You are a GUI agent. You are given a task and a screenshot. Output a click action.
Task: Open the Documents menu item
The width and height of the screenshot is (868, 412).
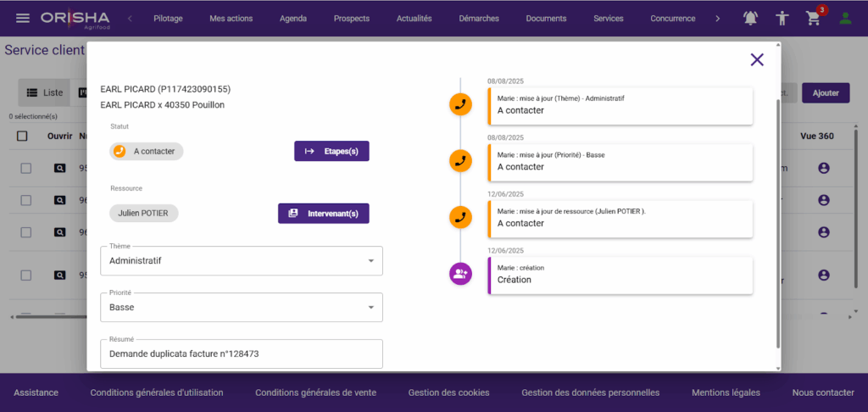tap(546, 19)
